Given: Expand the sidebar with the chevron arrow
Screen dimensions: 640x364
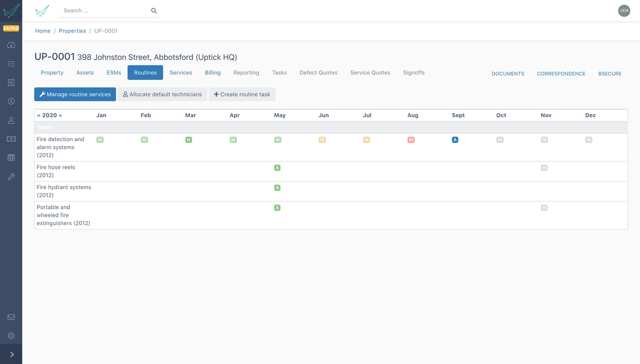Looking at the screenshot, I should pyautogui.click(x=11, y=354).
